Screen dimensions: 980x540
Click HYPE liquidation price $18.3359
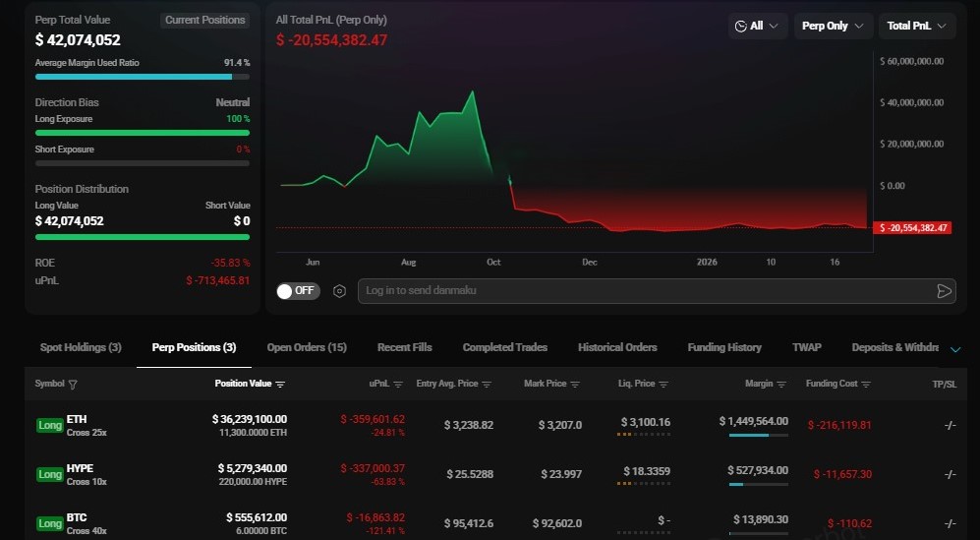click(647, 471)
